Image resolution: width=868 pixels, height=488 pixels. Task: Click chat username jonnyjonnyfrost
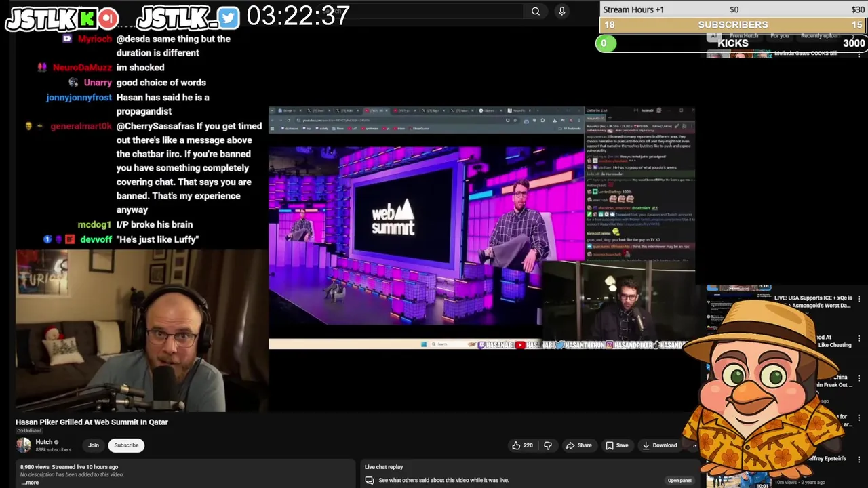(x=79, y=98)
